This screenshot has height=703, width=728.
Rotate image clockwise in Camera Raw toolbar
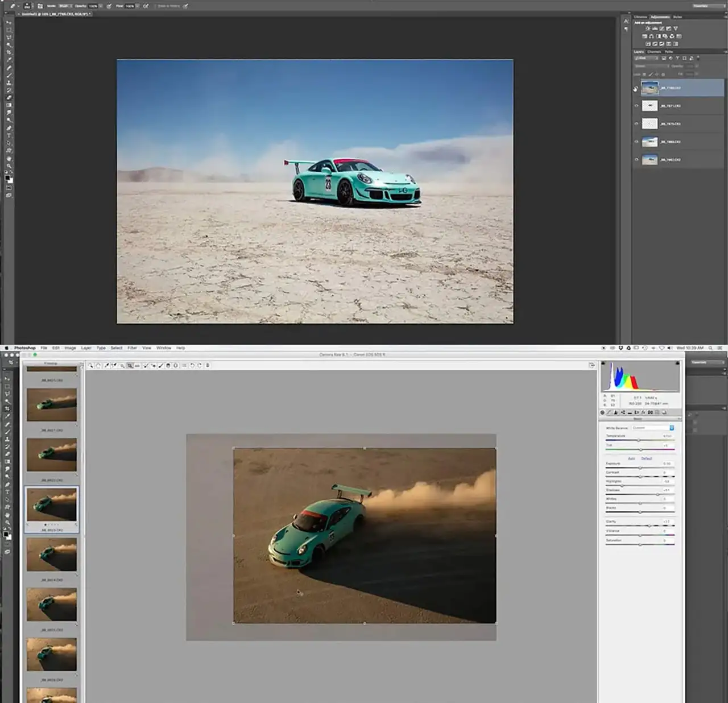(200, 366)
